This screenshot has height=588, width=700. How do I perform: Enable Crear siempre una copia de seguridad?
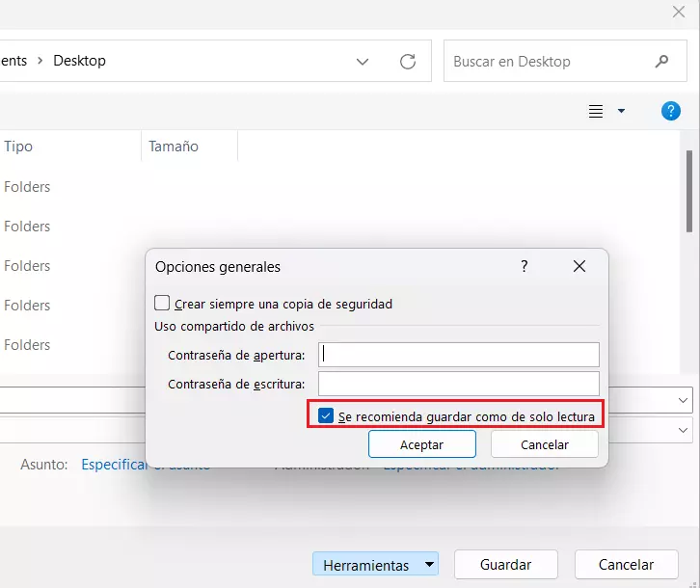pos(162,303)
